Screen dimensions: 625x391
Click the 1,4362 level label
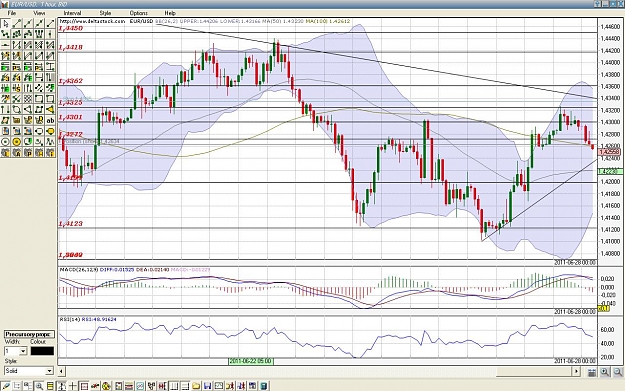tap(71, 81)
